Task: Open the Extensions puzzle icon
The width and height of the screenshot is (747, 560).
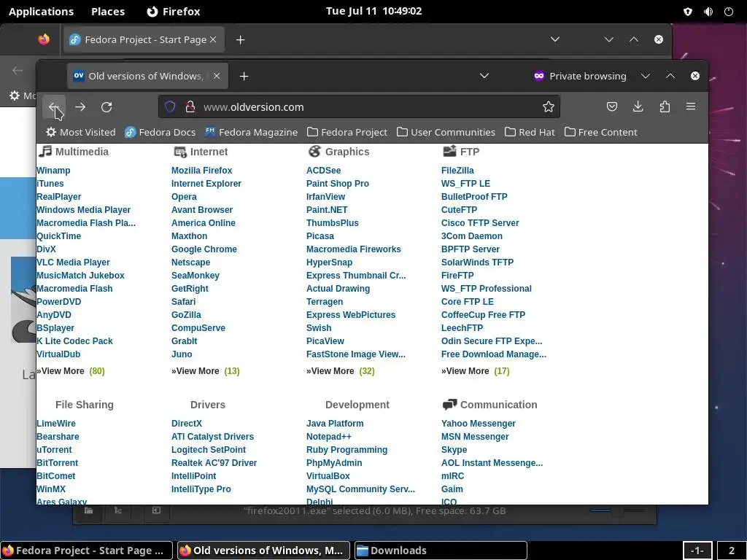Action: point(665,106)
